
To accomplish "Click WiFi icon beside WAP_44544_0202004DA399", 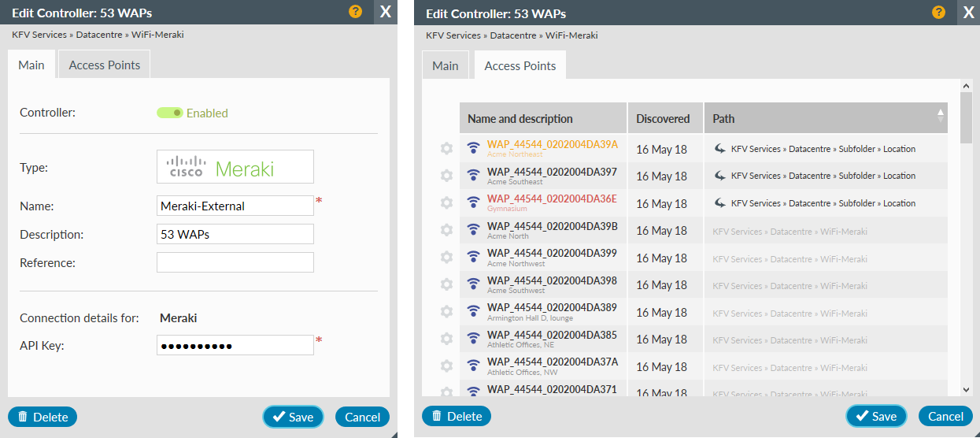I will [473, 257].
